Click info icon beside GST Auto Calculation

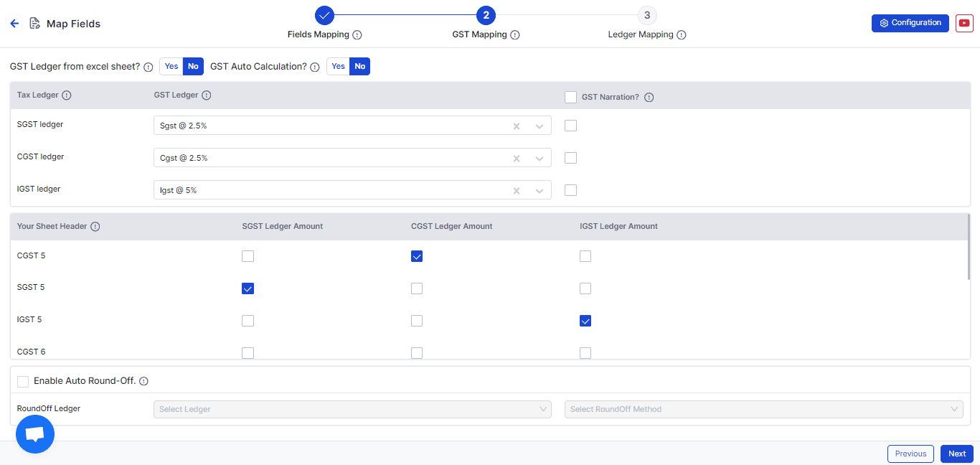pyautogui.click(x=316, y=67)
